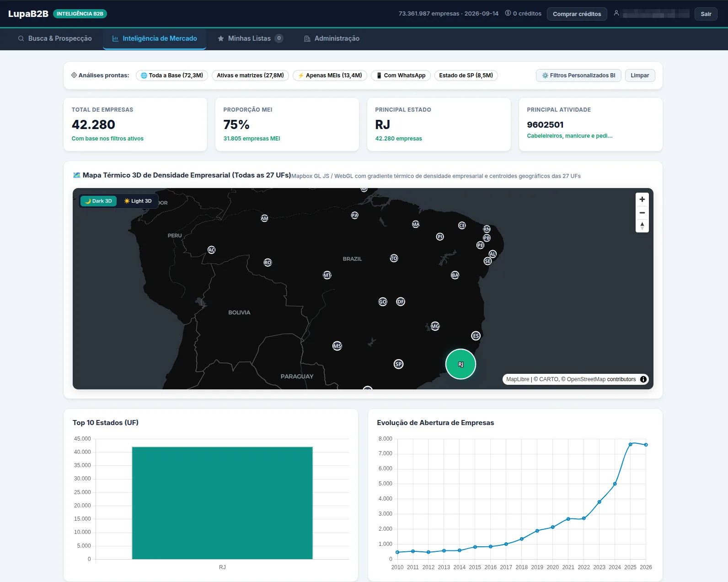
Task: Click the 42.280 total companies value
Action: point(93,124)
